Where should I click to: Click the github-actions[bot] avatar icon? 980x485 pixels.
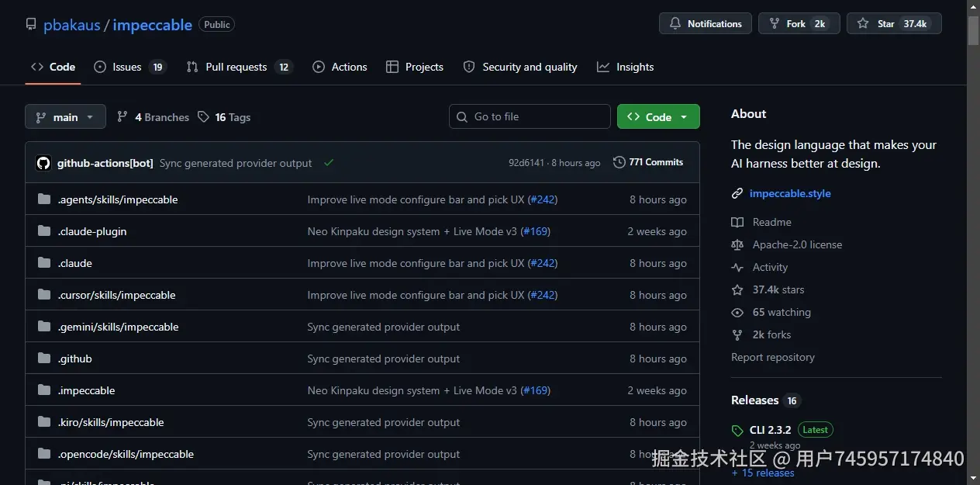coord(43,163)
